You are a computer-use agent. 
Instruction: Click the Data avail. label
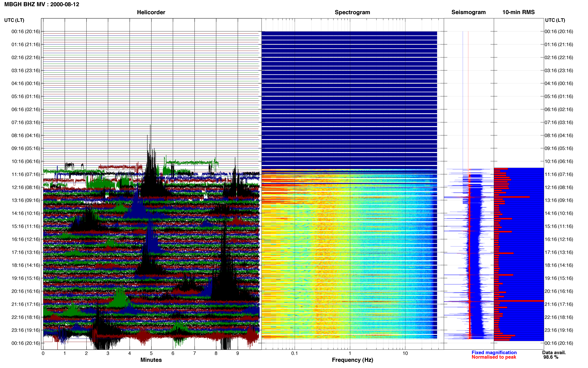tap(554, 352)
